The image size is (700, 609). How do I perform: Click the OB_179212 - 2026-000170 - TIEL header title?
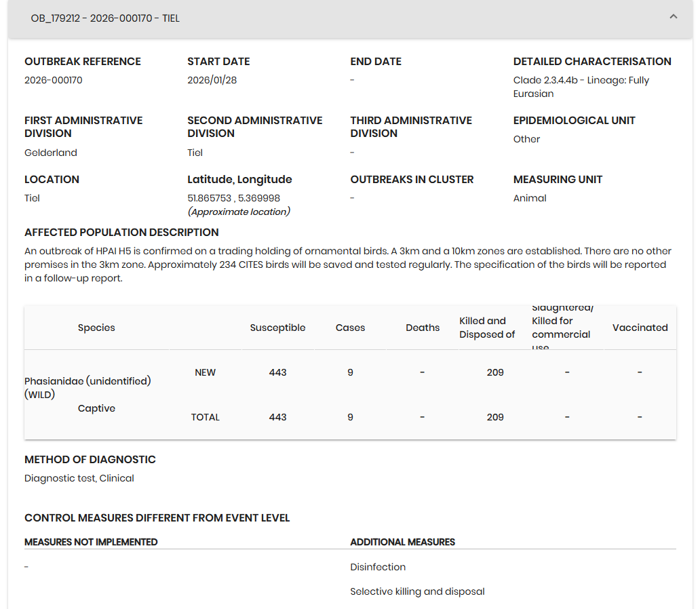click(x=105, y=18)
